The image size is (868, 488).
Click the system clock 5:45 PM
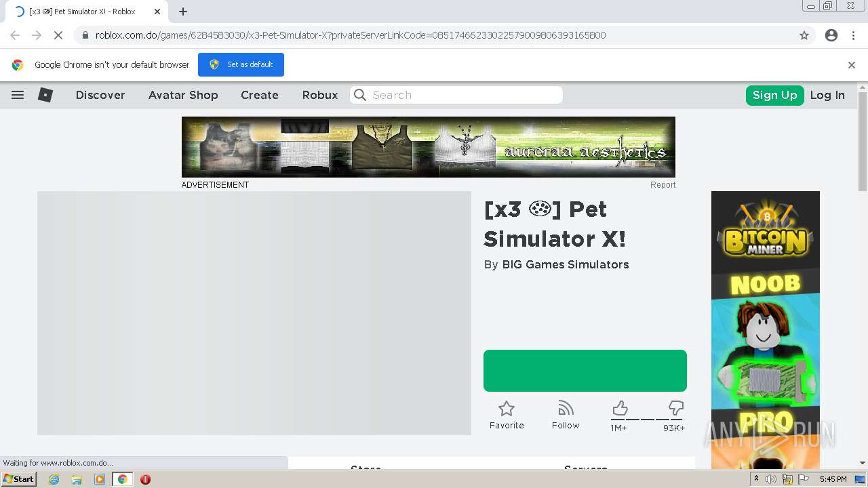point(833,479)
